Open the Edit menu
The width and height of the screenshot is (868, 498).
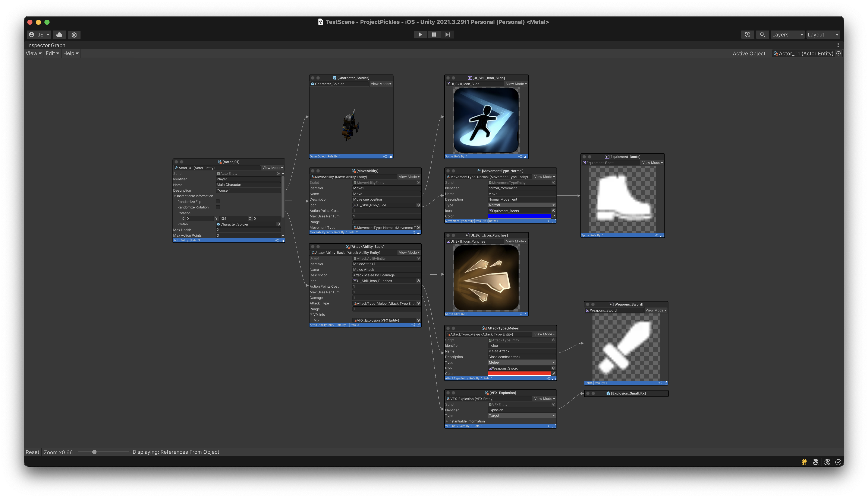coord(52,53)
